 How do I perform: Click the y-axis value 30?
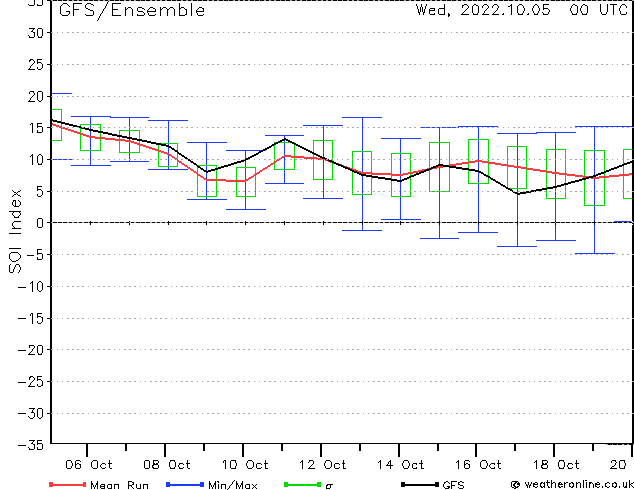coord(35,33)
